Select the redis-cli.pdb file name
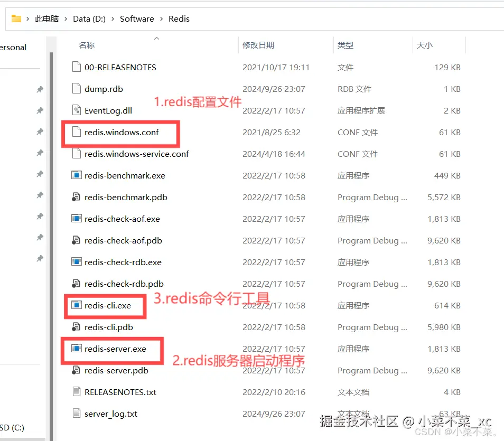The width and height of the screenshot is (504, 441). [109, 327]
